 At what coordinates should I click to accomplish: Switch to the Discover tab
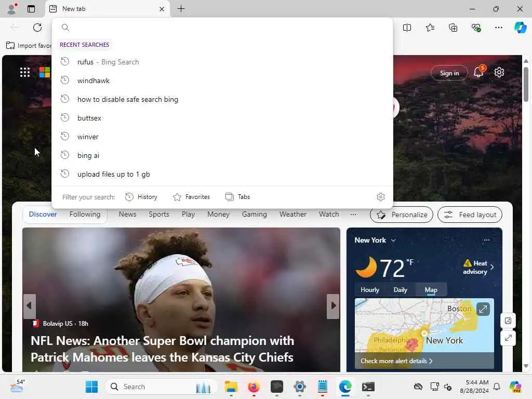tap(43, 214)
